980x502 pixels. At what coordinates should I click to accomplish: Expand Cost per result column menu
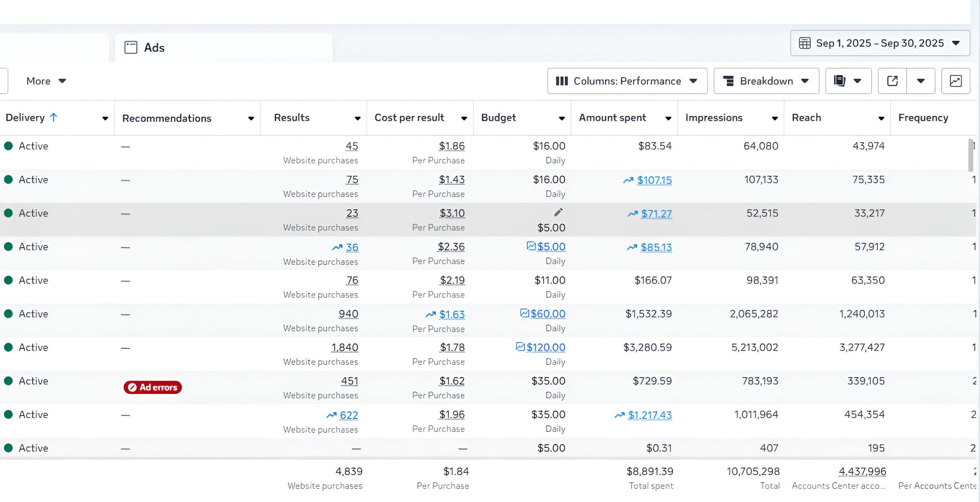pyautogui.click(x=464, y=118)
